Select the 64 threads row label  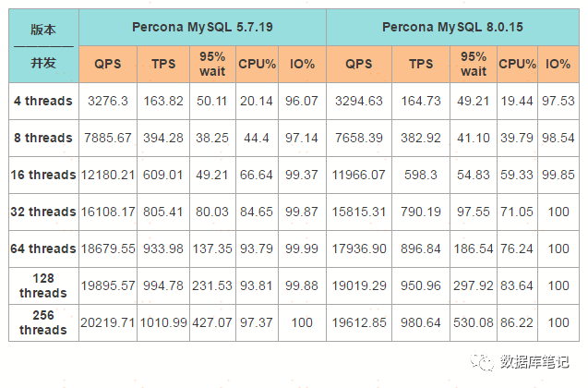[43, 249]
